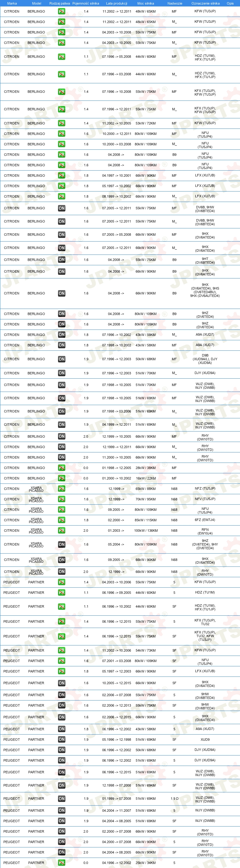Screen dimensions: 240x868
Task: Click PB icon in Partner 06.1996 -> 09.2005 row
Action: [62, 592]
